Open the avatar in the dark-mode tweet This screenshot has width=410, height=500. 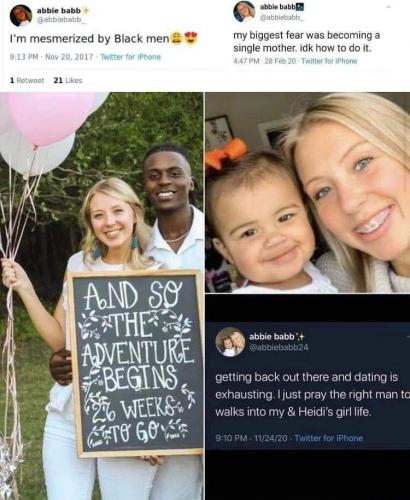(x=230, y=342)
